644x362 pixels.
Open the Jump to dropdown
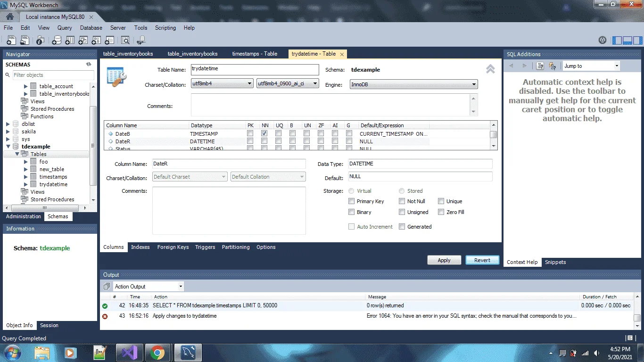tap(591, 66)
